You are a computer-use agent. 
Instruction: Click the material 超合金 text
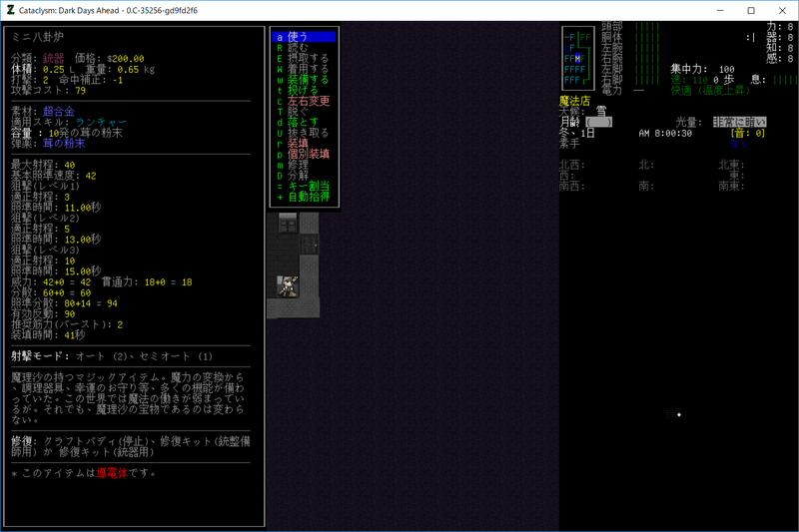coord(59,112)
